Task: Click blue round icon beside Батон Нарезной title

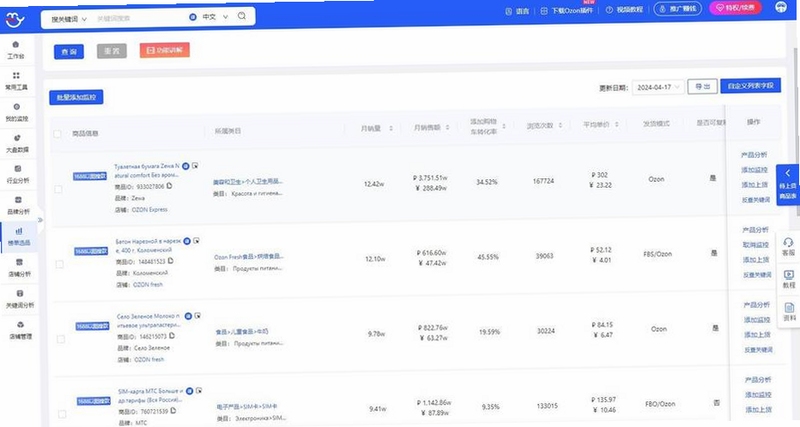Action: 187,241
